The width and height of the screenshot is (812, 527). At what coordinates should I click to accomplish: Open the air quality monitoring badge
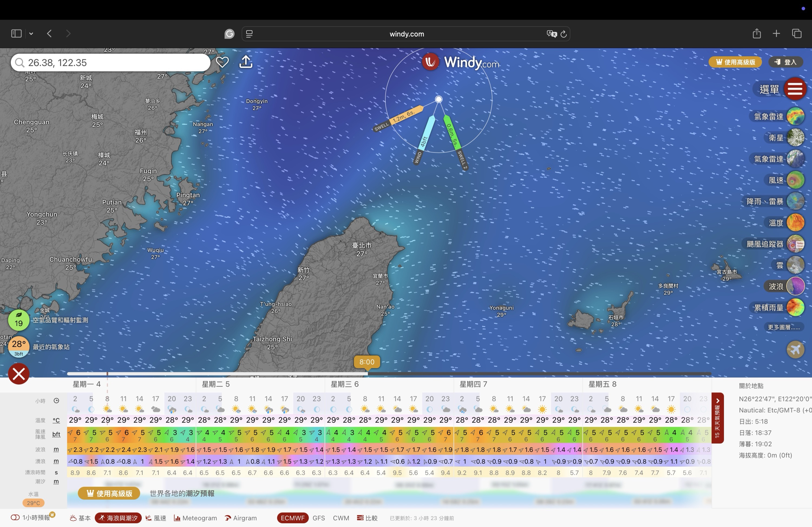click(19, 320)
